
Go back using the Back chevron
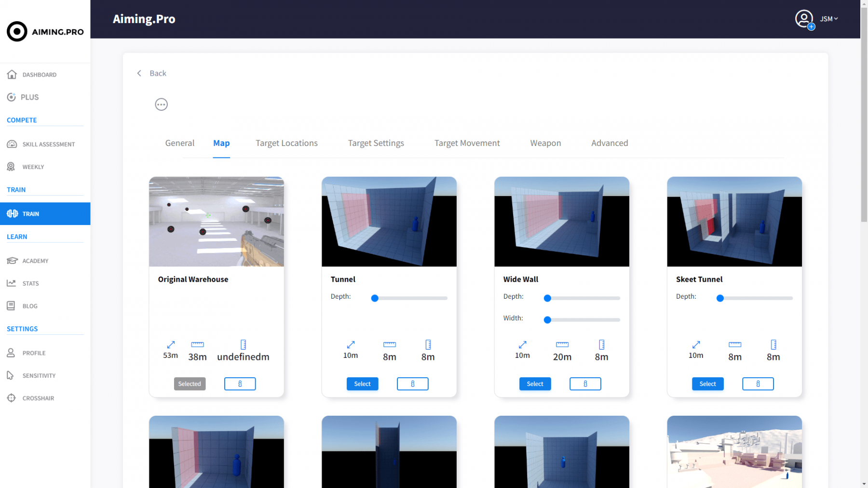(139, 73)
